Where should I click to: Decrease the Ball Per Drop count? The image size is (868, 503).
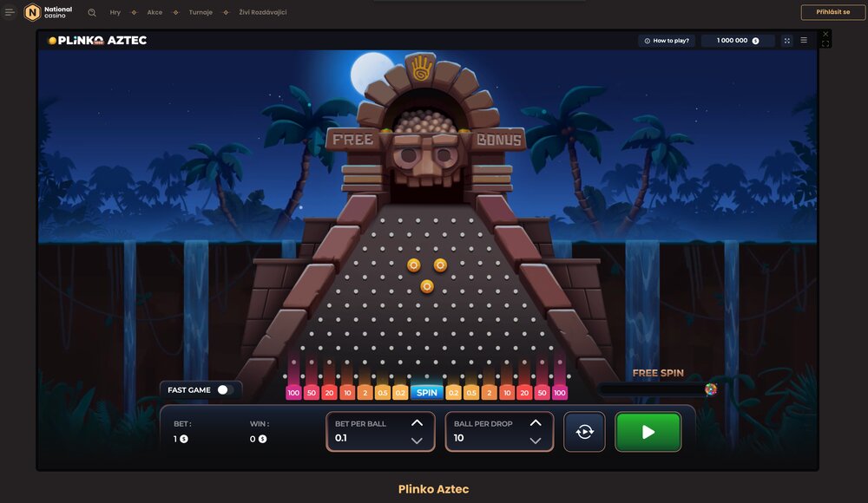point(536,441)
